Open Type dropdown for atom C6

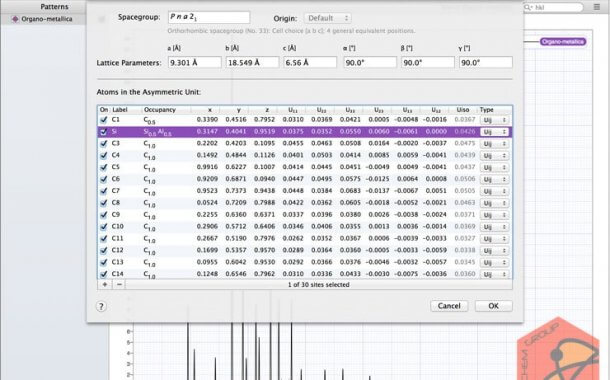(494, 179)
